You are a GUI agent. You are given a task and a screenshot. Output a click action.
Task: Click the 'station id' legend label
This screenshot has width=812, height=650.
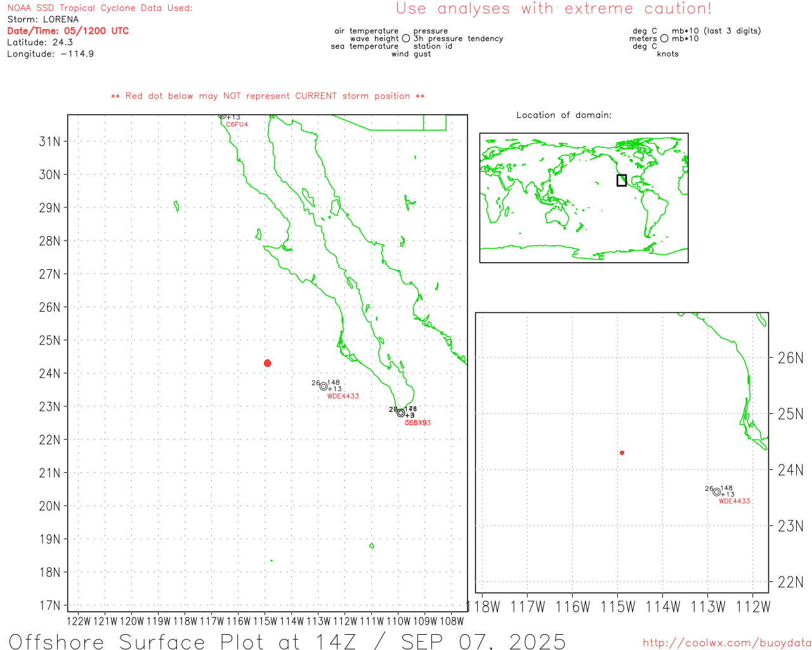click(x=433, y=46)
